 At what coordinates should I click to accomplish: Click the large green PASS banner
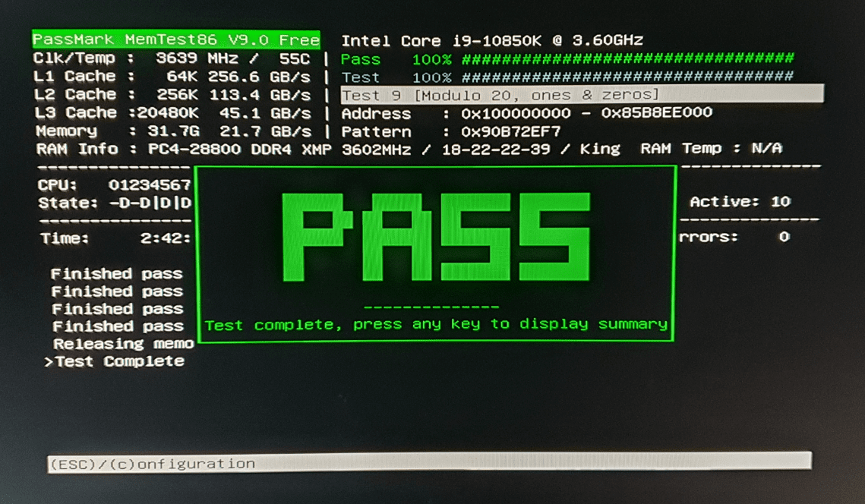(436, 237)
